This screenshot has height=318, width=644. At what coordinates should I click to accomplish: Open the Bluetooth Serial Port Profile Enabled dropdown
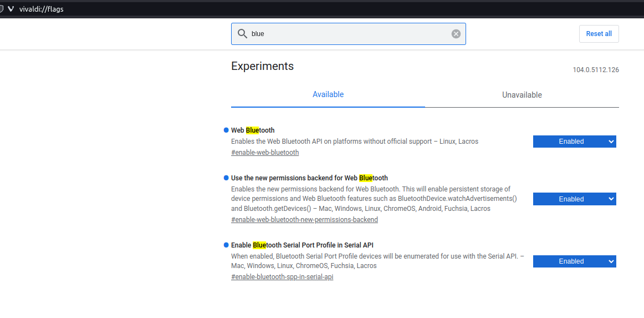pyautogui.click(x=575, y=261)
